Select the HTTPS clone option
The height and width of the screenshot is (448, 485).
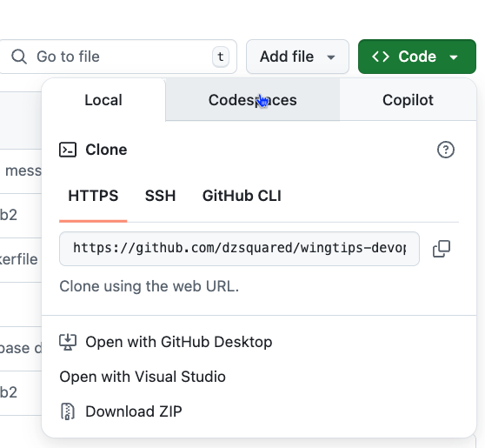(93, 196)
